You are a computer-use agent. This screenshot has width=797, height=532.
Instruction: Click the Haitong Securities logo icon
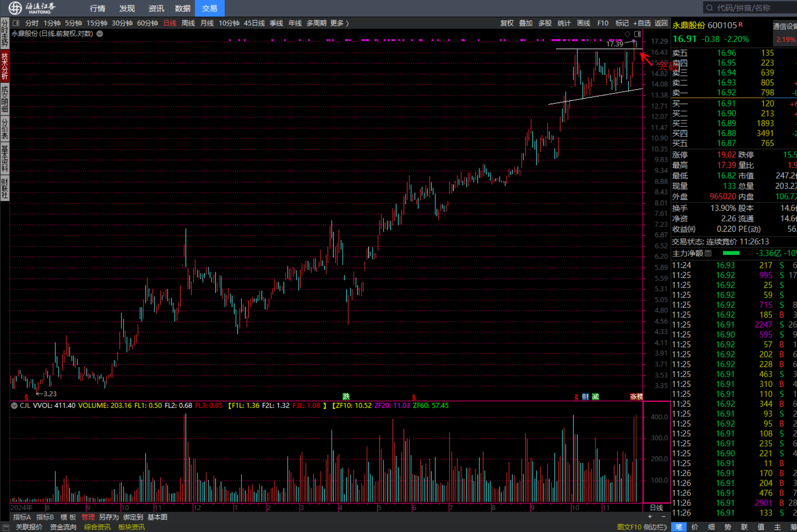pyautogui.click(x=15, y=8)
